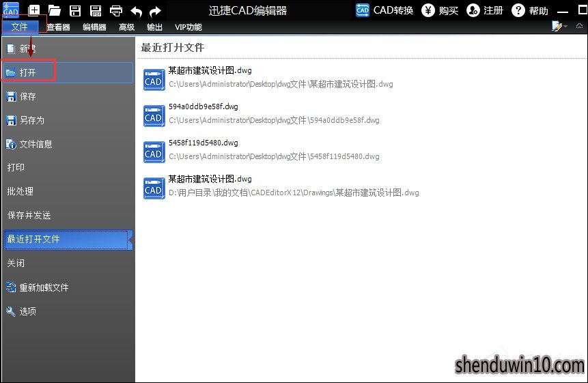Image resolution: width=588 pixels, height=383 pixels.
Task: Switch to the 输出 tab
Action: click(x=154, y=27)
